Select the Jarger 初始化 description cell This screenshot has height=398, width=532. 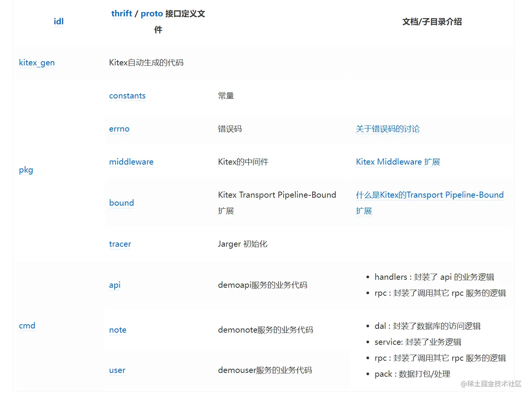243,244
